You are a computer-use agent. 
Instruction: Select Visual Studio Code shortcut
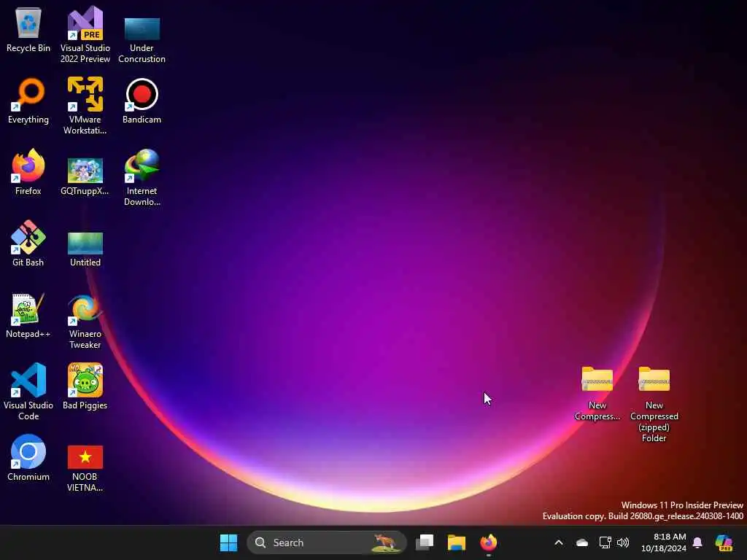tap(28, 392)
